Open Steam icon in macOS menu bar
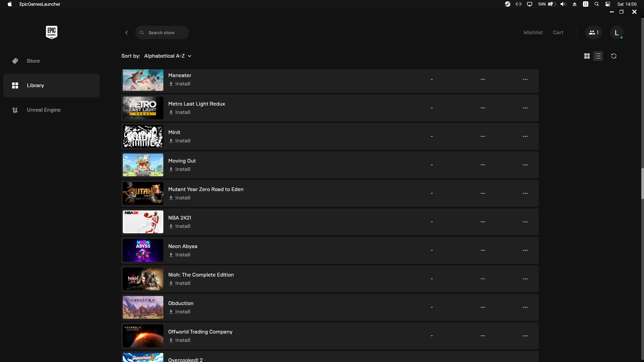The image size is (644, 362). [x=507, y=4]
